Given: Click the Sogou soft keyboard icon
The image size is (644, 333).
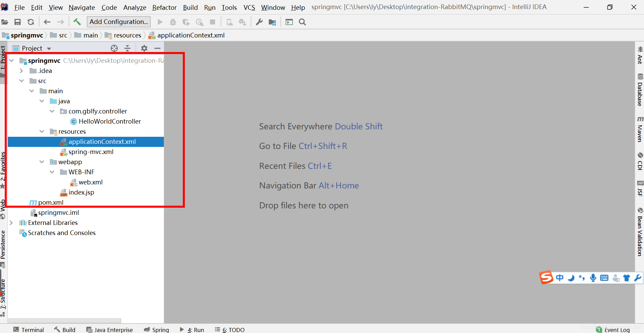Looking at the screenshot, I should coord(604,278).
